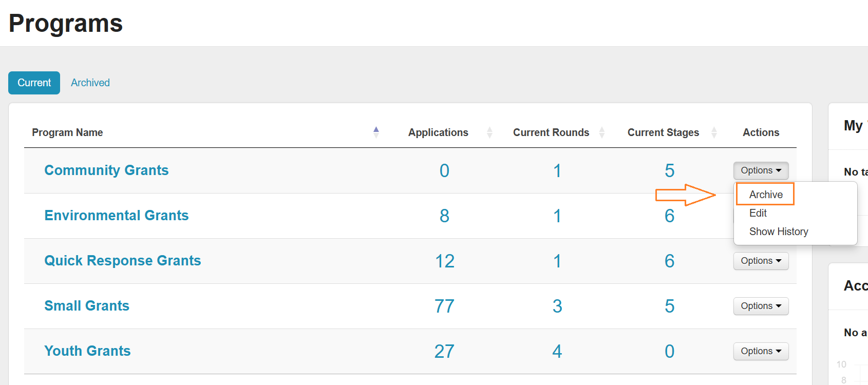Sort by Program Name column arrow

click(x=376, y=132)
